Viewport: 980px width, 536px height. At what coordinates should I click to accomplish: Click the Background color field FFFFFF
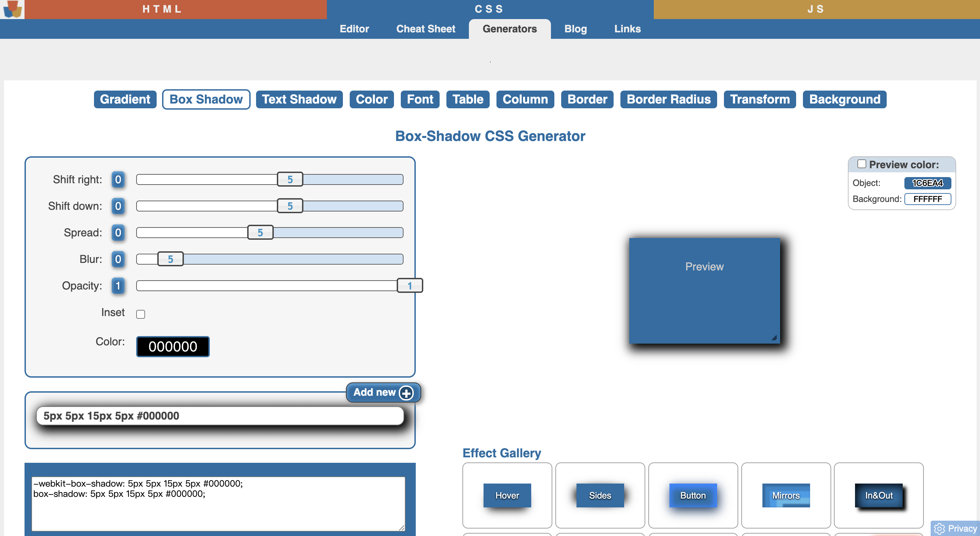(927, 199)
